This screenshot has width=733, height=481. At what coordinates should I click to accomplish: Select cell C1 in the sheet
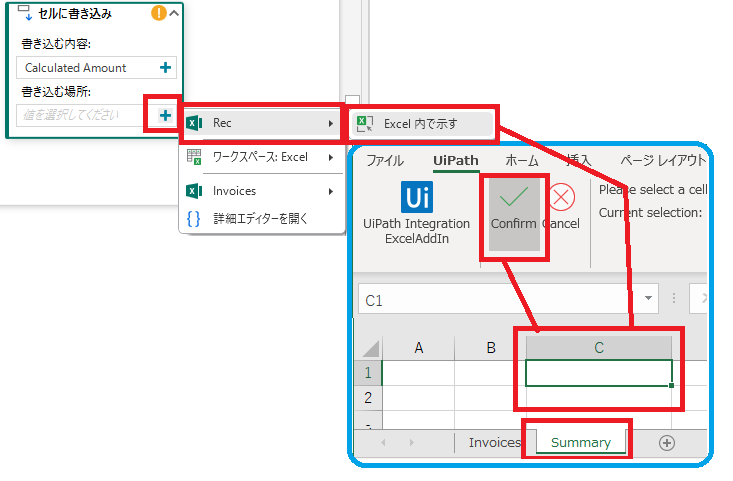coord(599,373)
